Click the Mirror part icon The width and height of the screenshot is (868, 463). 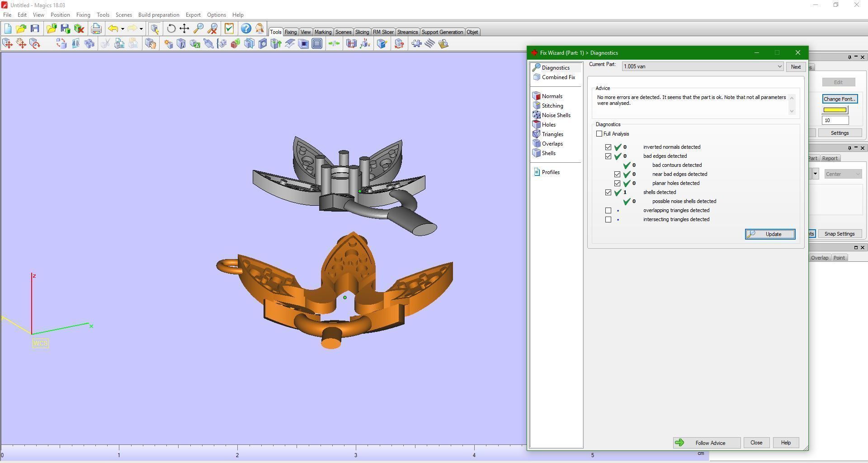tap(75, 44)
